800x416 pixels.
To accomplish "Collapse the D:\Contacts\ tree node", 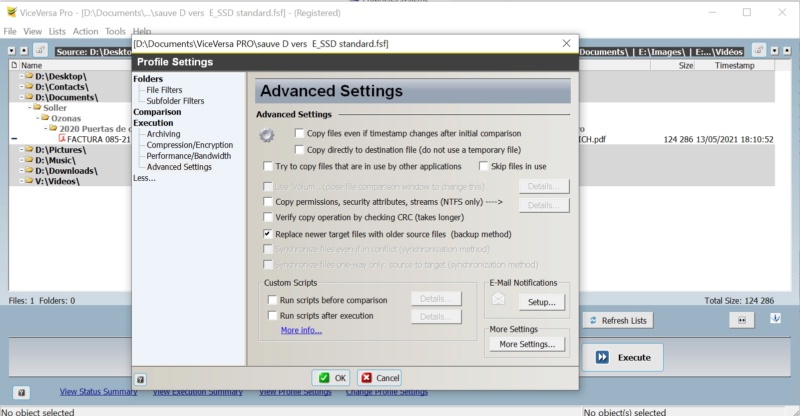I will tap(21, 87).
